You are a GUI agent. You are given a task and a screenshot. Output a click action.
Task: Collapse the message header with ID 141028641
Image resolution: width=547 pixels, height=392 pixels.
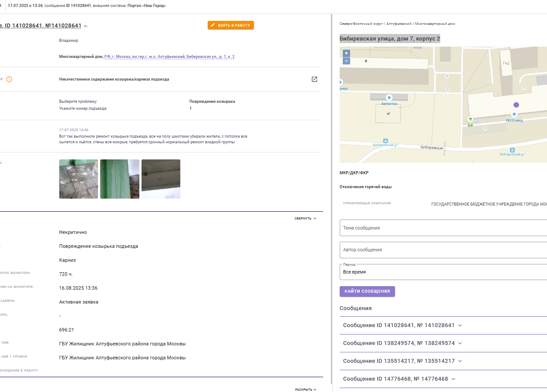click(x=86, y=26)
